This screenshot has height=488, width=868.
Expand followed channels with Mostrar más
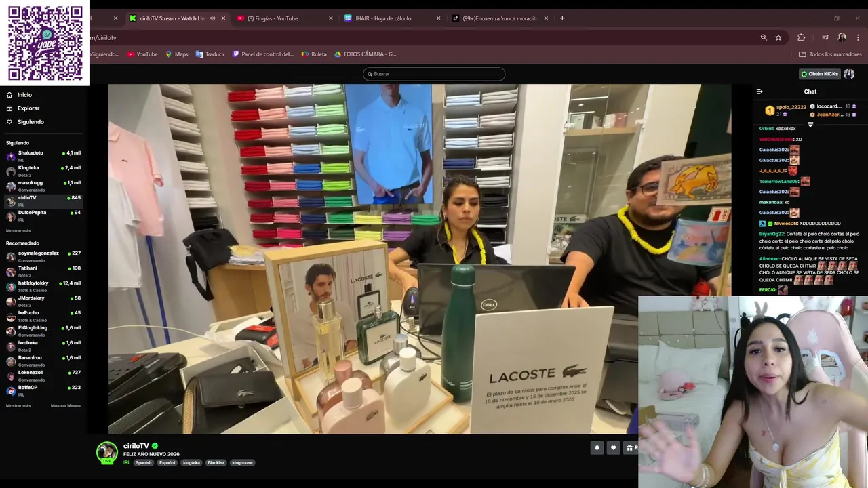[x=18, y=230]
